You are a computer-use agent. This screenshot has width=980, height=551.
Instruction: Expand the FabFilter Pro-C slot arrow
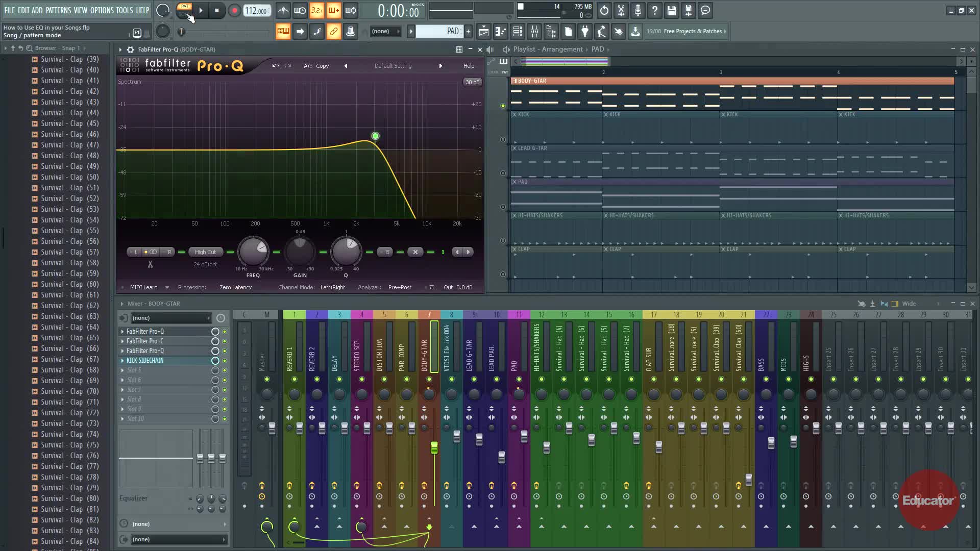[122, 341]
